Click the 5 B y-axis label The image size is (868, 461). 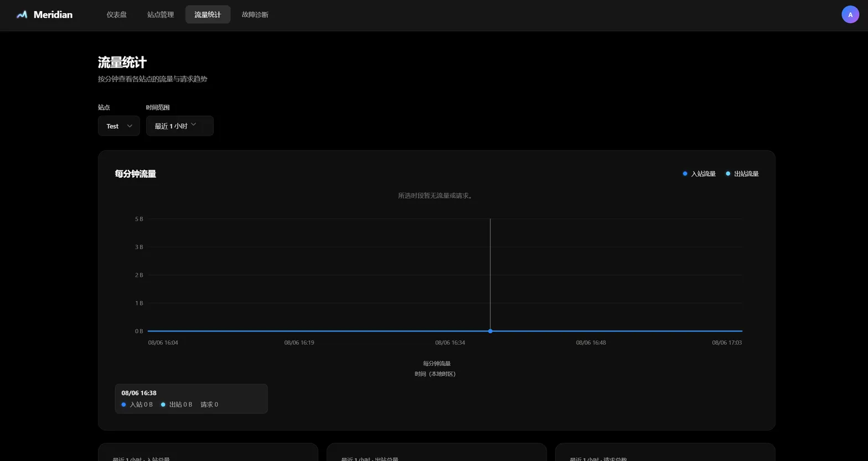pos(139,219)
